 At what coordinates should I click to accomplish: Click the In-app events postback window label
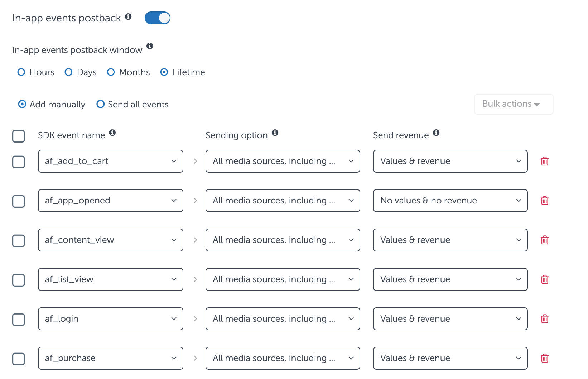click(x=77, y=50)
